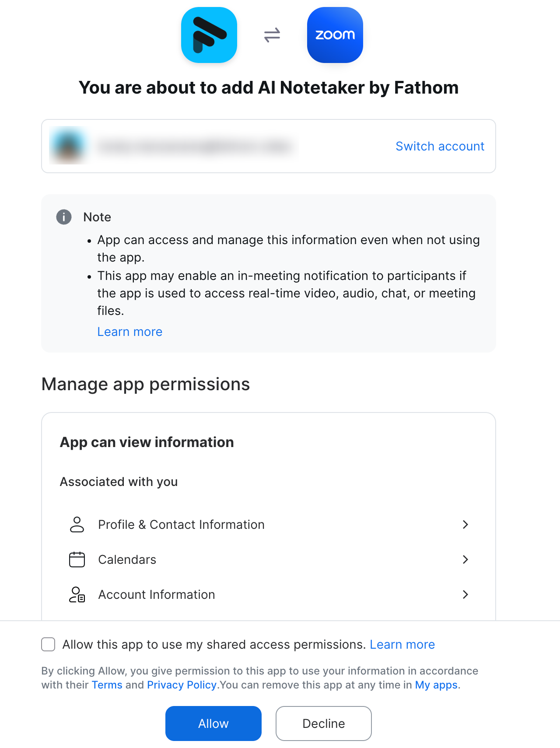The height and width of the screenshot is (748, 560).
Task: Click the Note info circle icon
Action: coord(64,217)
